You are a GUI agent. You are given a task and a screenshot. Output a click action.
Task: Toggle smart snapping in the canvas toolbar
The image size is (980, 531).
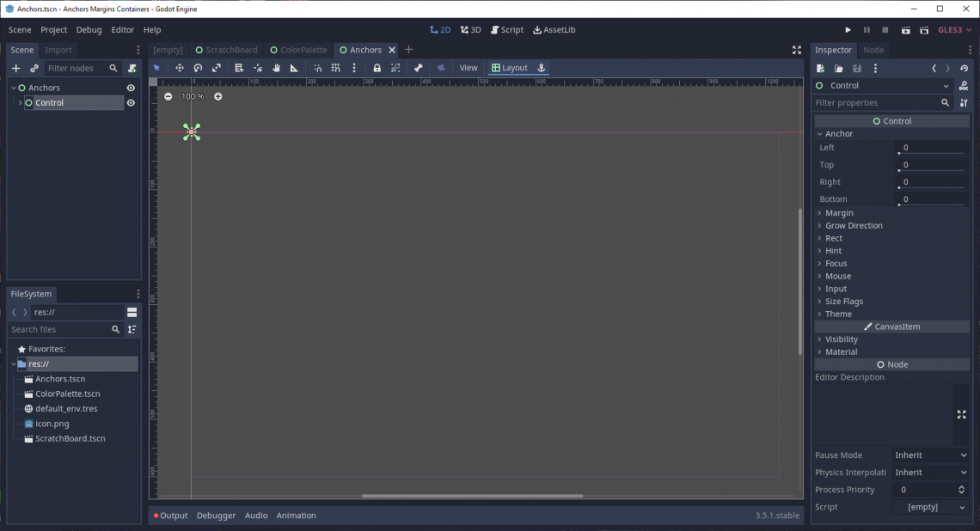pos(317,68)
